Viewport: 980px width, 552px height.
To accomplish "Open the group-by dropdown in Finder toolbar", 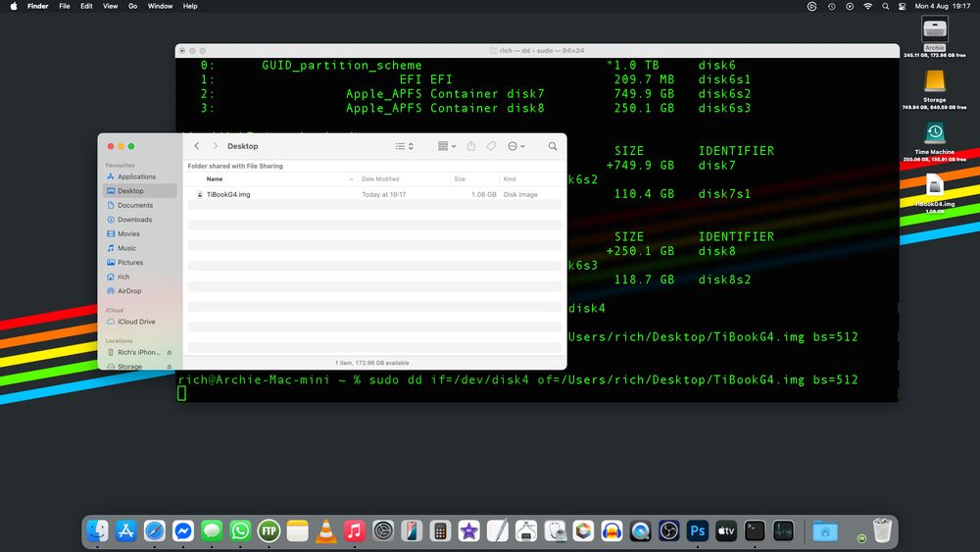I will click(x=446, y=146).
